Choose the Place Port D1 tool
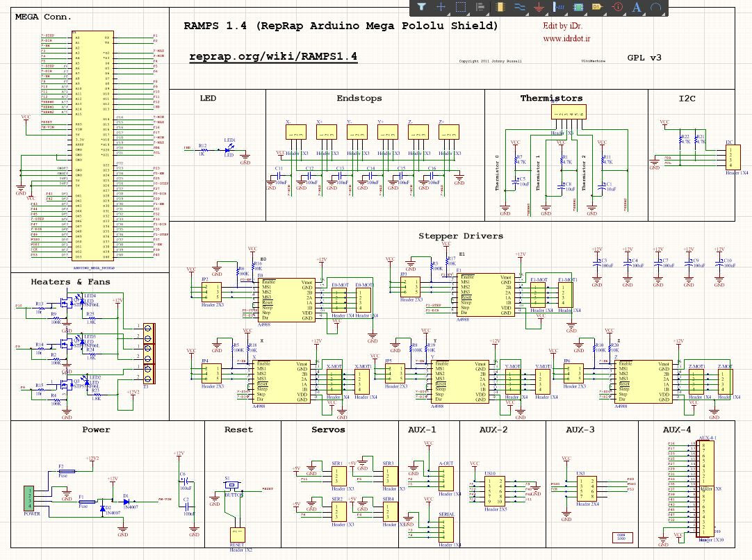The height and width of the screenshot is (560, 752). (598, 7)
